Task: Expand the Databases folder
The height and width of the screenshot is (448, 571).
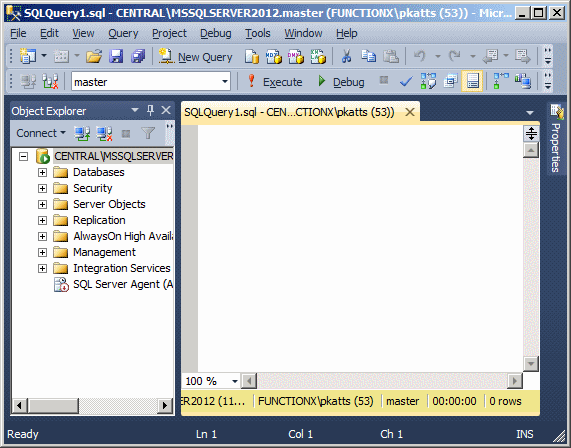Action: [42, 172]
